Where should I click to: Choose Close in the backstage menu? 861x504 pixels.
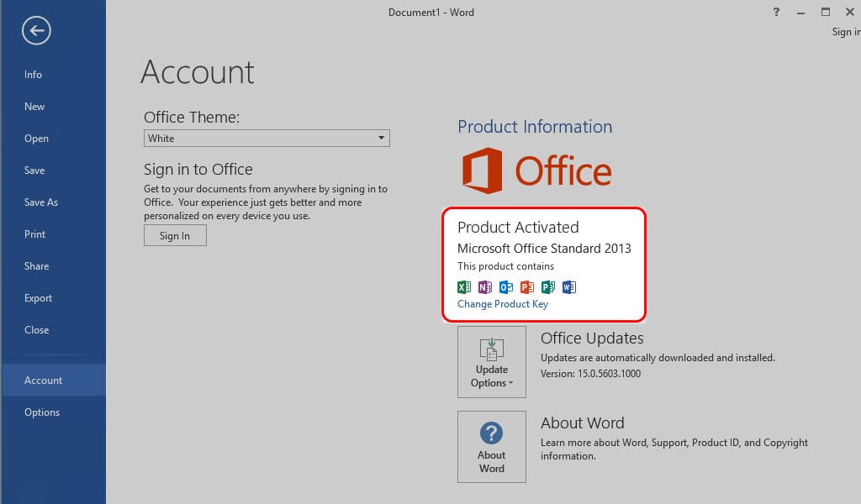pos(36,329)
